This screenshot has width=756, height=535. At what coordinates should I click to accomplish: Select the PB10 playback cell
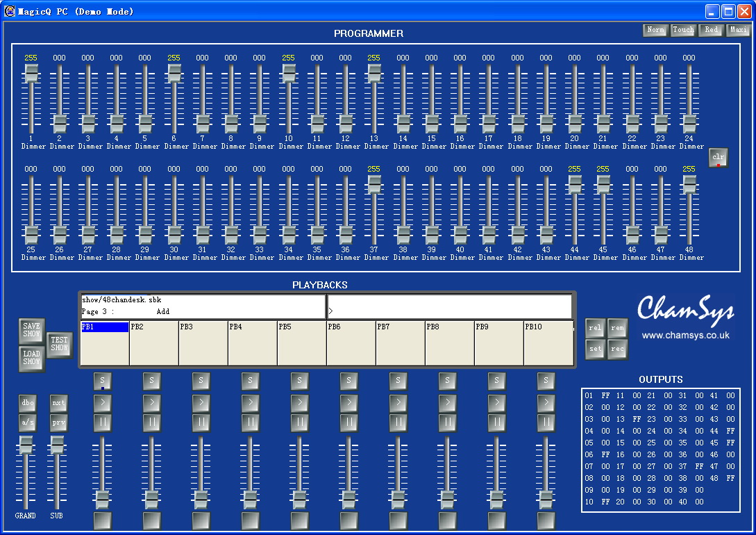pos(548,343)
